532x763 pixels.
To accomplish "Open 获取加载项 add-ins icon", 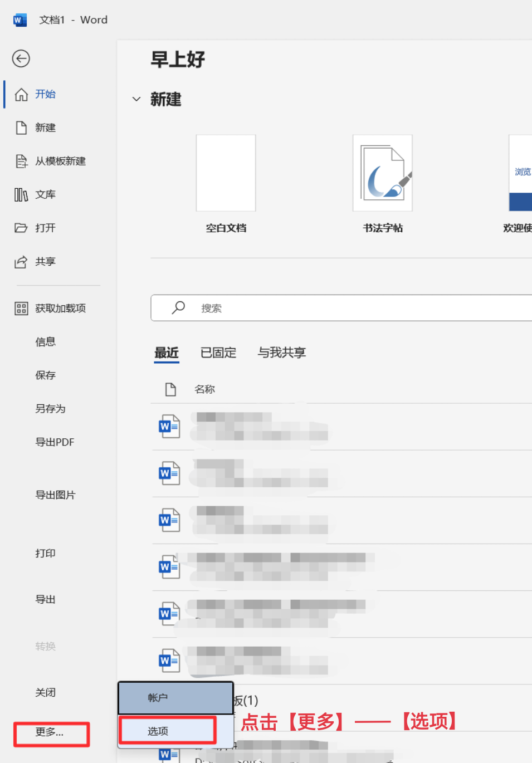I will click(x=21, y=308).
